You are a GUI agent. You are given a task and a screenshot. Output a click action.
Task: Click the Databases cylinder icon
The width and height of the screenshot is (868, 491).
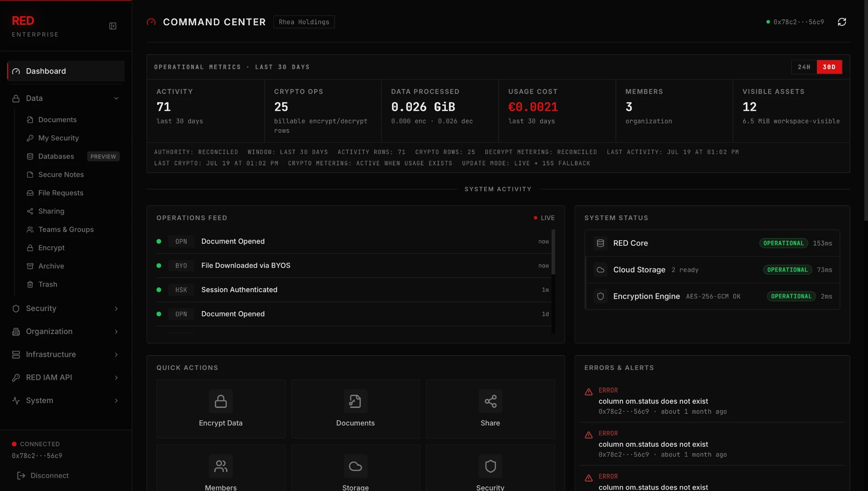point(30,156)
